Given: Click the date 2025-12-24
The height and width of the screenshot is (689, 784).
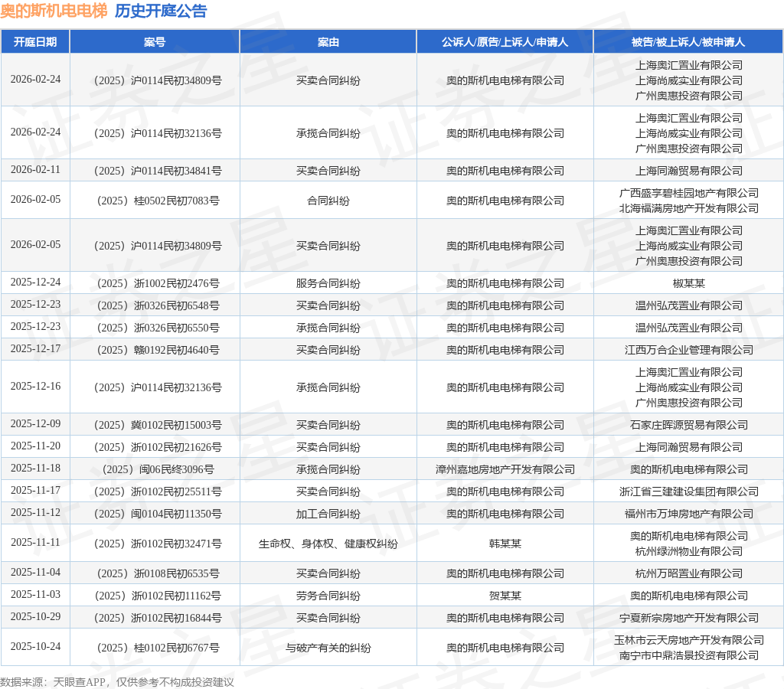Looking at the screenshot, I should [35, 282].
